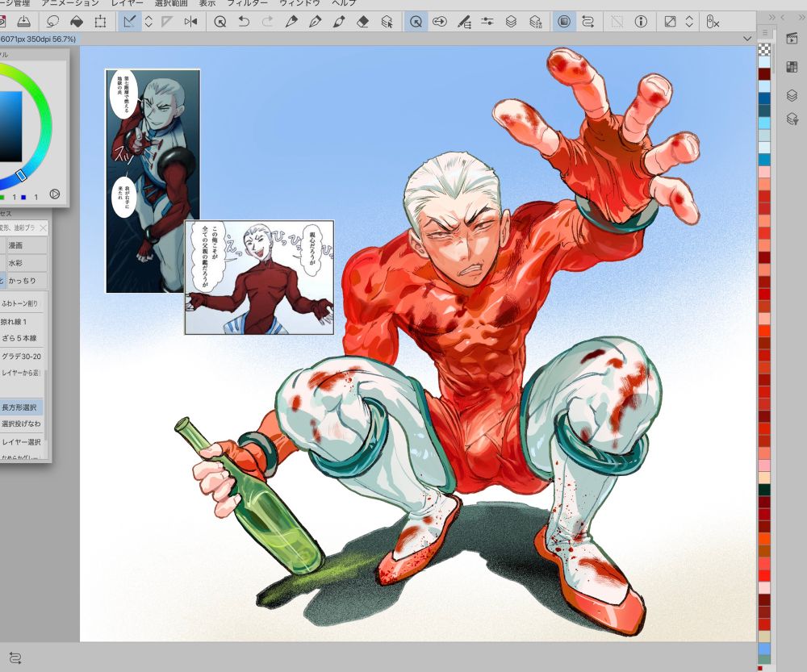This screenshot has height=672, width=807.
Task: Click the grayed dashed-square icon
Action: tap(617, 22)
